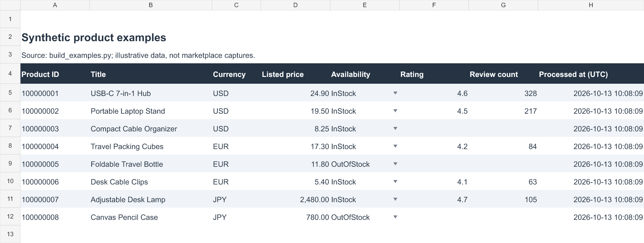Select the review count 105 cell

coord(503,199)
